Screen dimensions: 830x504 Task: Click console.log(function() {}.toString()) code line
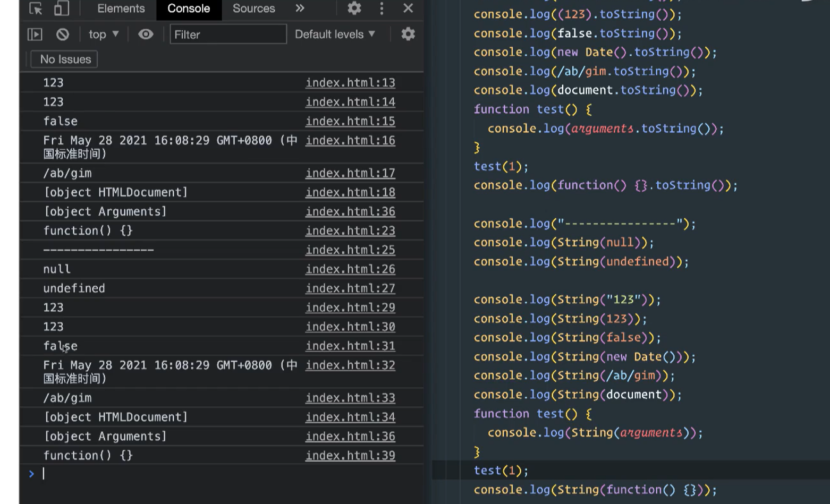pos(606,185)
